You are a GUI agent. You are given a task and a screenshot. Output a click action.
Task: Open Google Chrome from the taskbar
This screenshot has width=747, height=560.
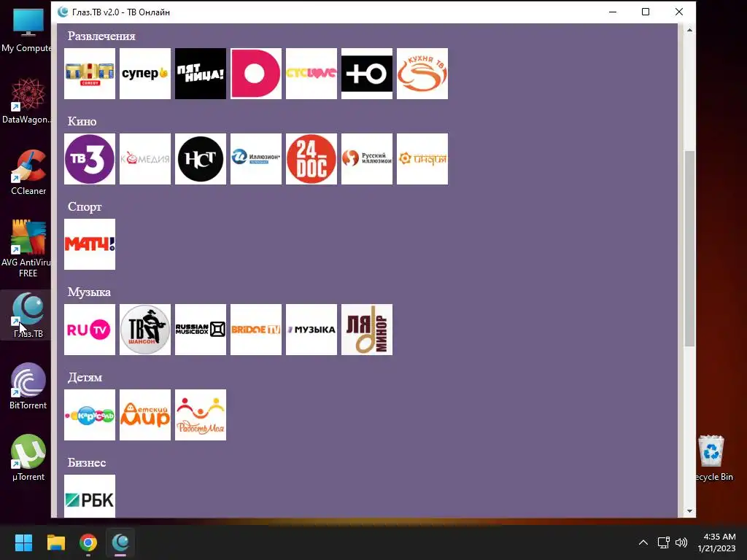point(88,542)
